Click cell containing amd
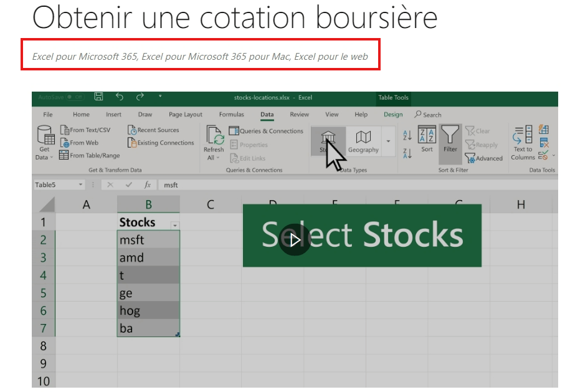The image size is (570, 392). pos(148,257)
